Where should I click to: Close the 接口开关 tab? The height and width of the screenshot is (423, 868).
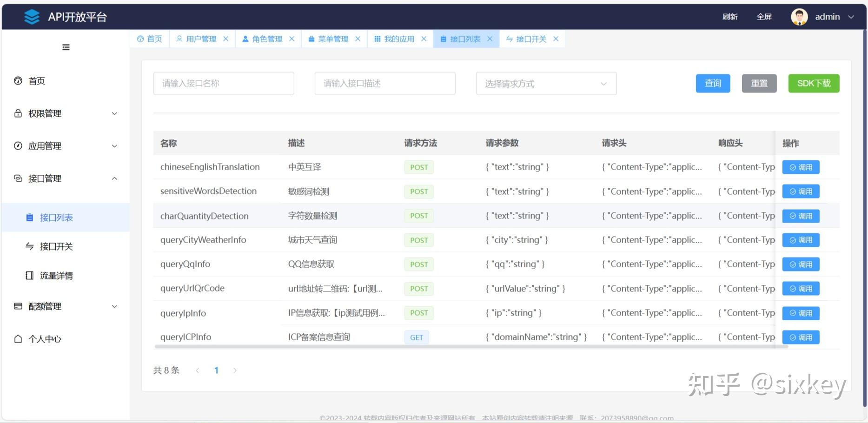[556, 39]
